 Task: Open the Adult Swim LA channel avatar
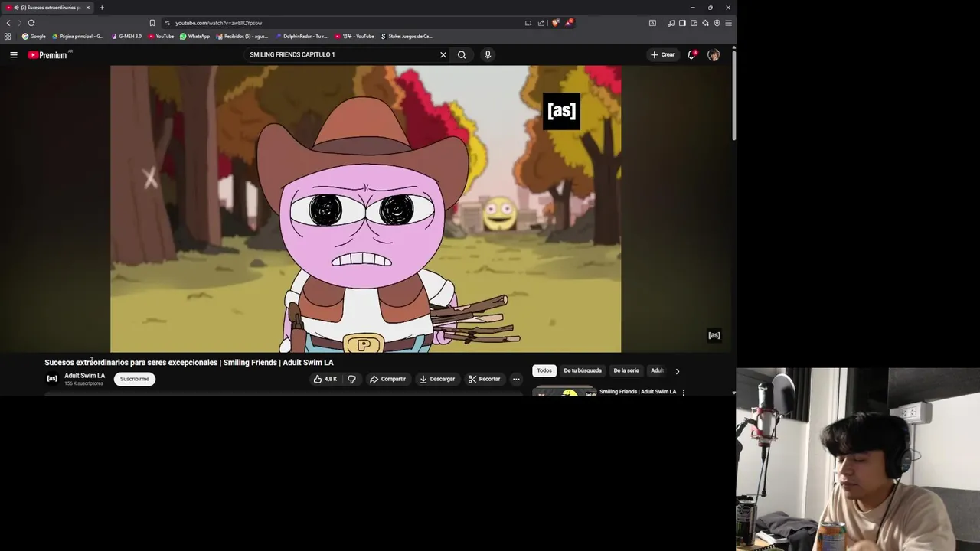point(52,378)
